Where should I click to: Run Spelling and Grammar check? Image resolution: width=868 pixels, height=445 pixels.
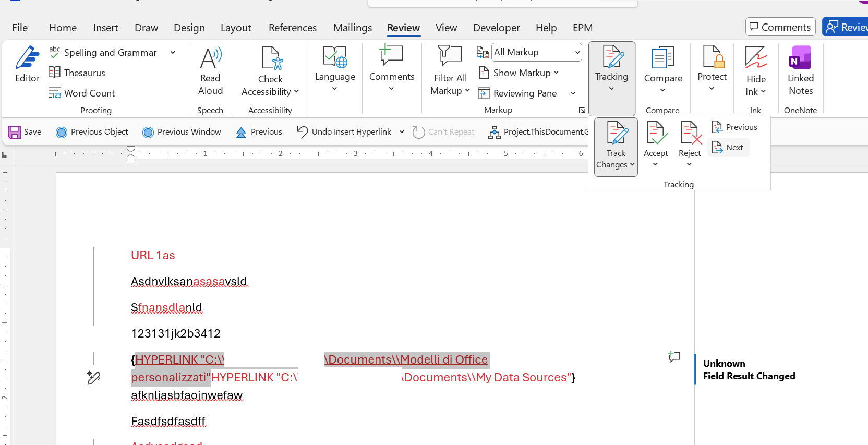[103, 53]
